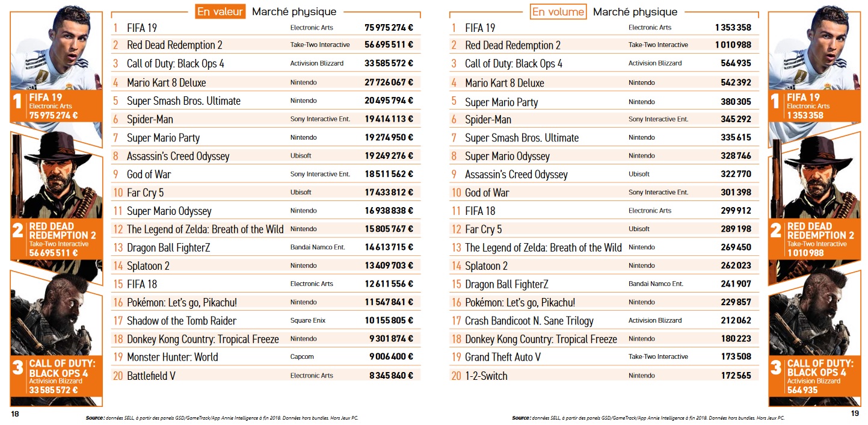Select the value '14 613 715 €'
The image size is (868, 425).
(x=389, y=247)
